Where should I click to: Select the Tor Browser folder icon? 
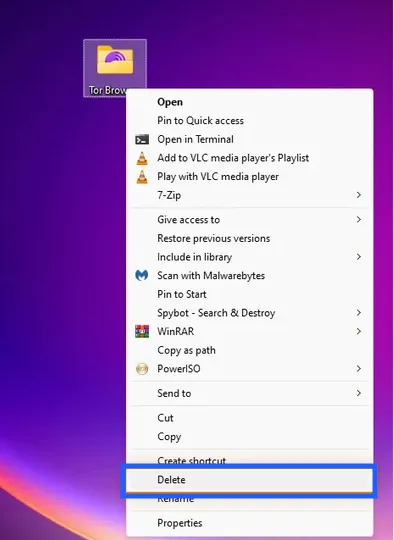click(115, 60)
